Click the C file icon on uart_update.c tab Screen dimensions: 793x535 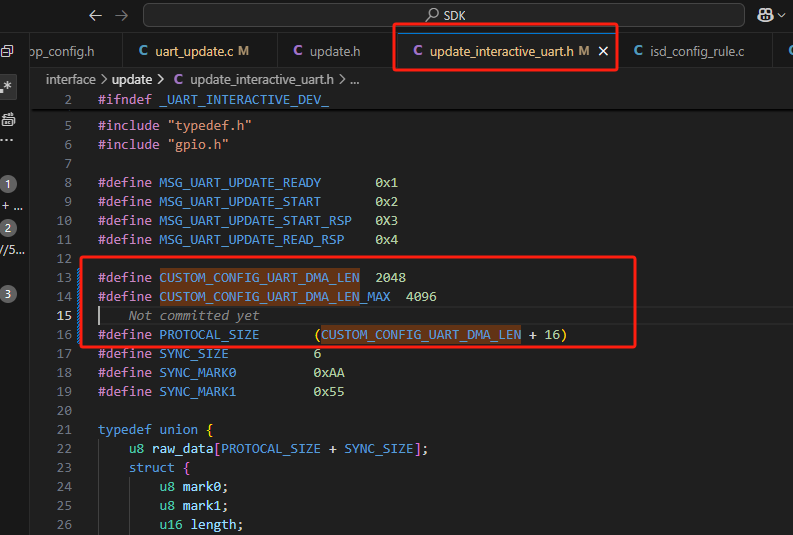[x=144, y=51]
